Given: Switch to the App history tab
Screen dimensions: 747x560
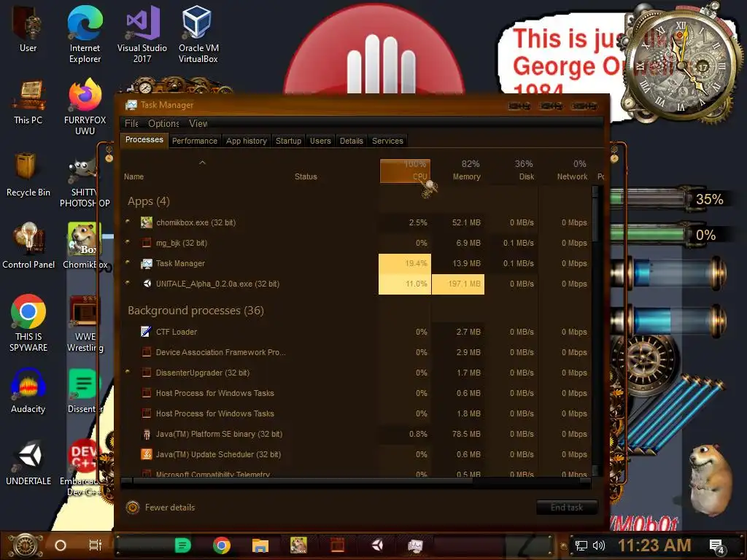Looking at the screenshot, I should pyautogui.click(x=247, y=141).
